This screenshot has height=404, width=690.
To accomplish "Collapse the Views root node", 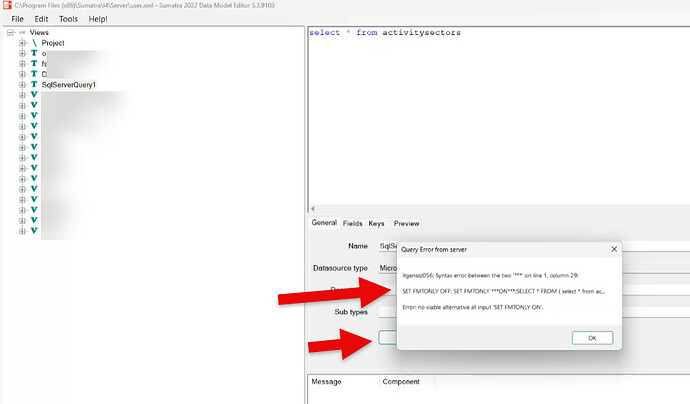I will pos(10,32).
